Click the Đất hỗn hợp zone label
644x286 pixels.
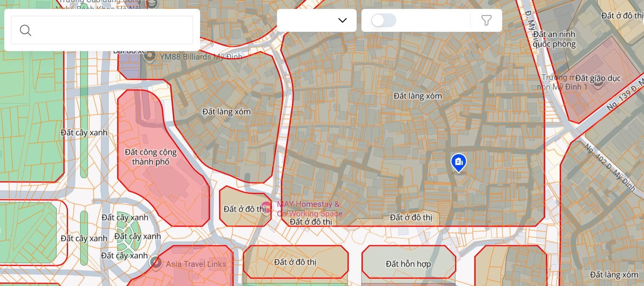(x=408, y=264)
